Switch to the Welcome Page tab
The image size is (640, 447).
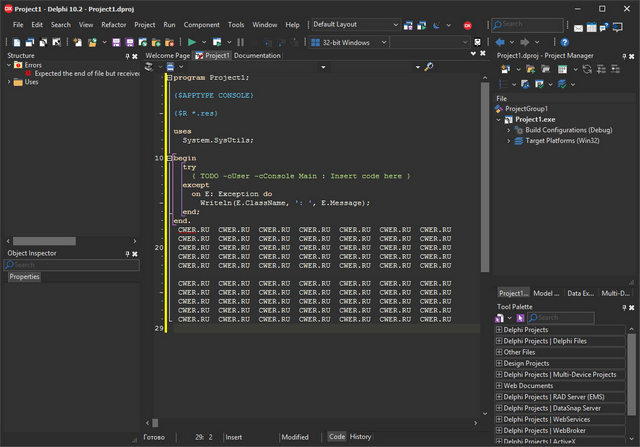[167, 56]
